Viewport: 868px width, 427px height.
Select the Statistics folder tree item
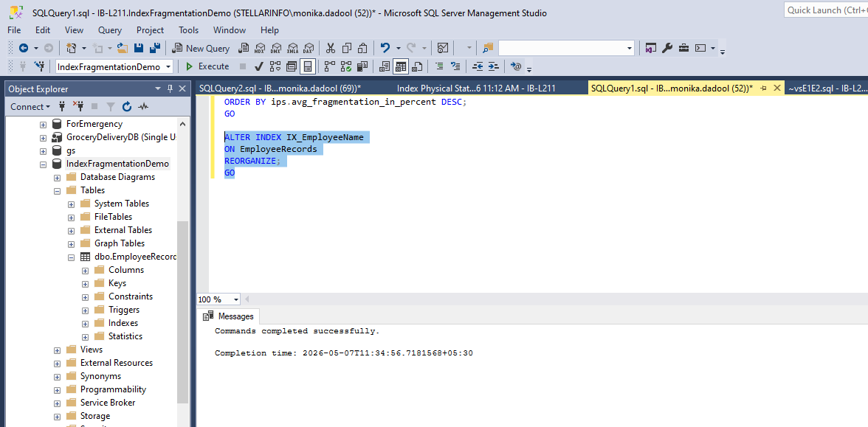[125, 336]
